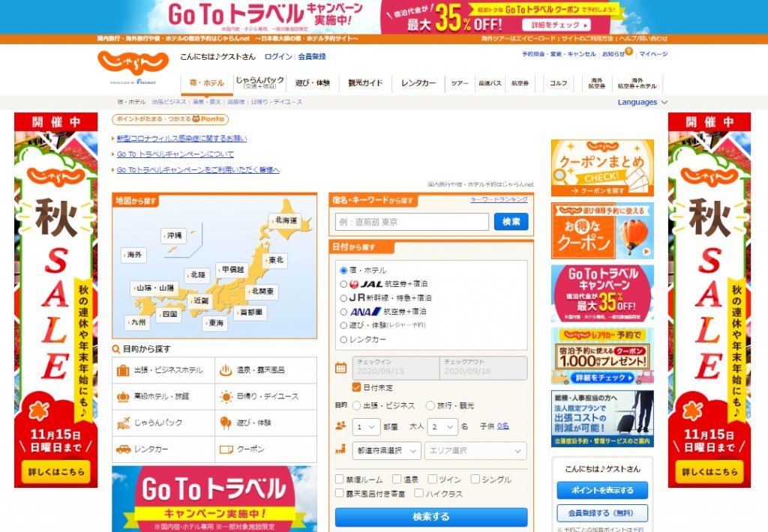Choose the 宿・ホテル radio option
Image resolution: width=768 pixels, height=532 pixels.
(x=343, y=270)
